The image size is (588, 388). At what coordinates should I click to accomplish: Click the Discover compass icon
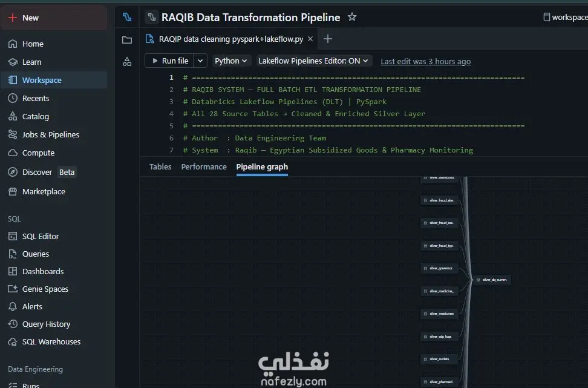pyautogui.click(x=13, y=173)
